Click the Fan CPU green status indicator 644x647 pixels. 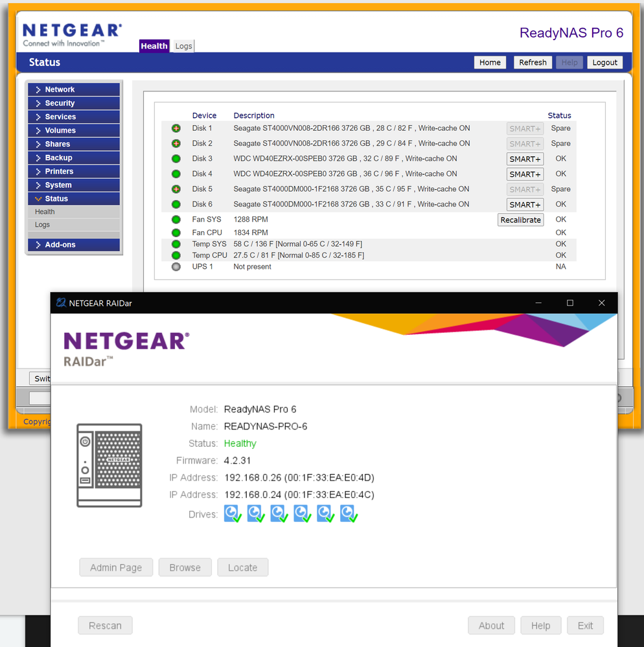click(176, 233)
